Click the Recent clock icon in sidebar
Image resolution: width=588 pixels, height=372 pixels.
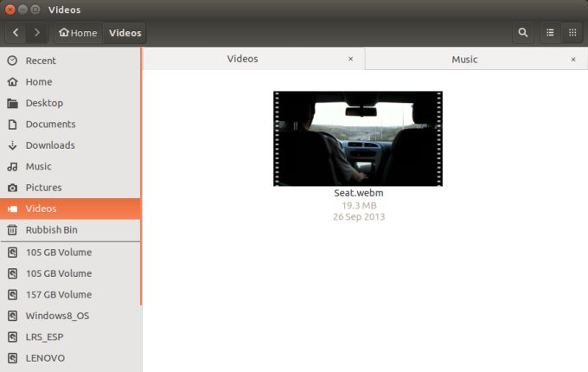12,61
